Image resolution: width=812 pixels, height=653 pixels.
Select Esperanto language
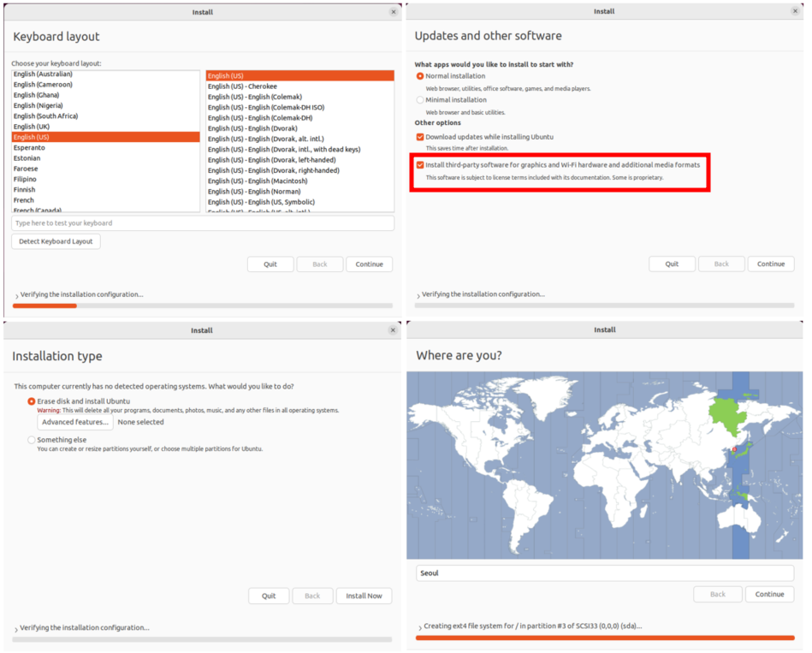pos(105,147)
